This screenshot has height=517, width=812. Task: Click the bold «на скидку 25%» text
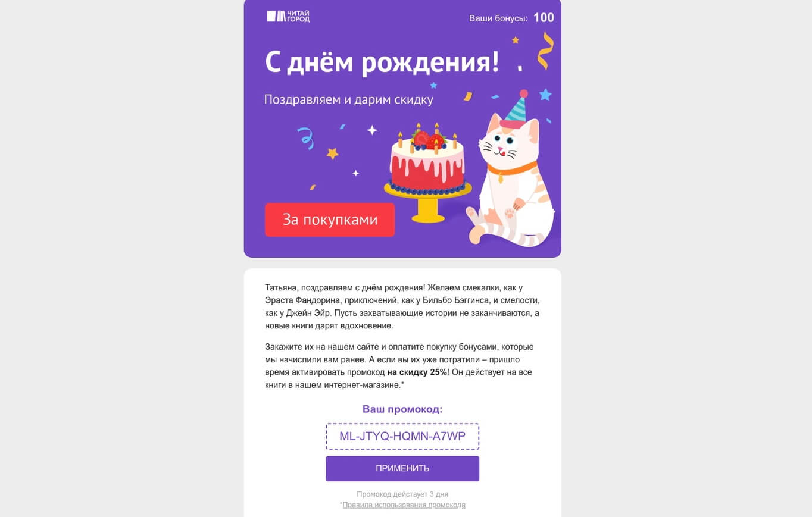(417, 372)
